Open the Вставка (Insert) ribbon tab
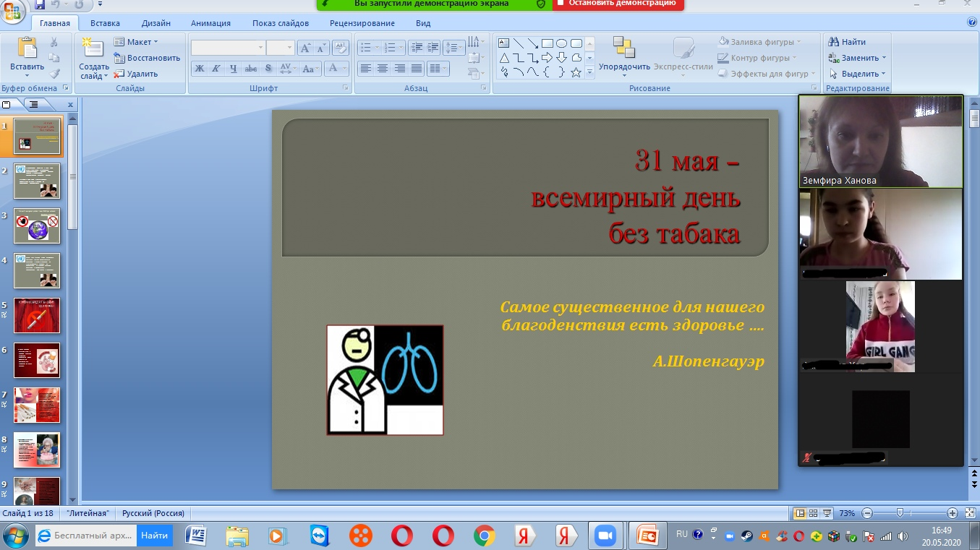Screen dimensions: 980x550 click(x=106, y=23)
